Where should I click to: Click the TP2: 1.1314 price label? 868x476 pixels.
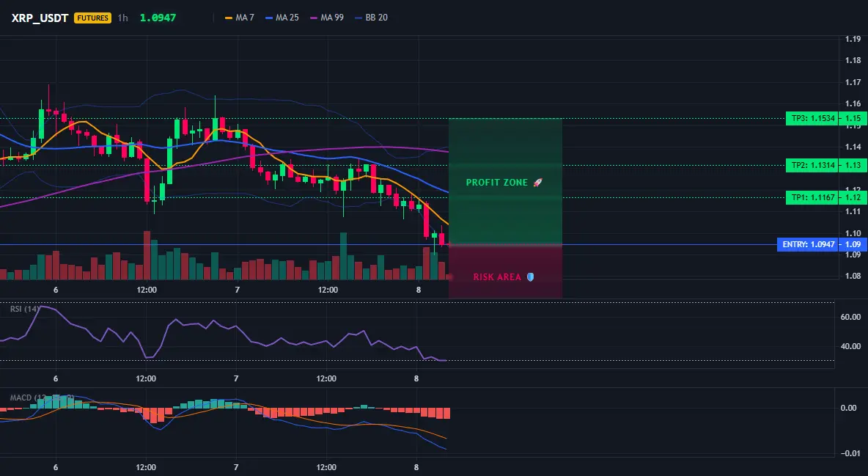[x=812, y=165]
